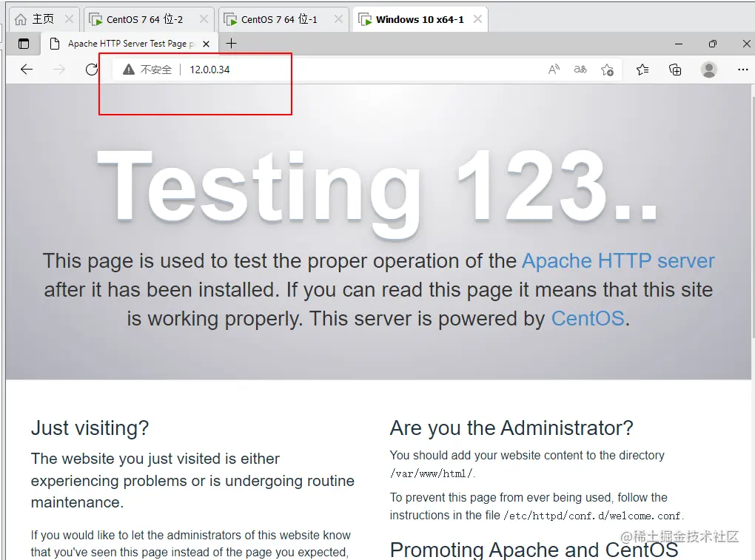Close the Edge browser window

coord(746,44)
